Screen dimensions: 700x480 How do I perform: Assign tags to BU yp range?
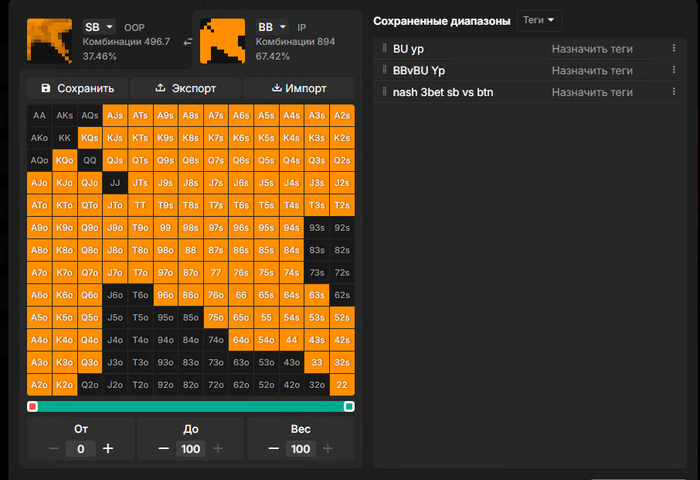pos(592,49)
